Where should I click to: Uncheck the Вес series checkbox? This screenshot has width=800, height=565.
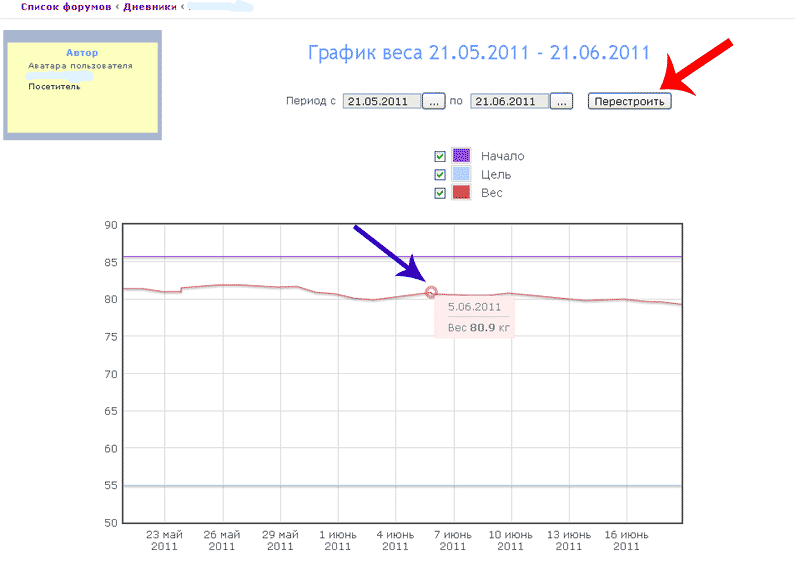coord(440,193)
